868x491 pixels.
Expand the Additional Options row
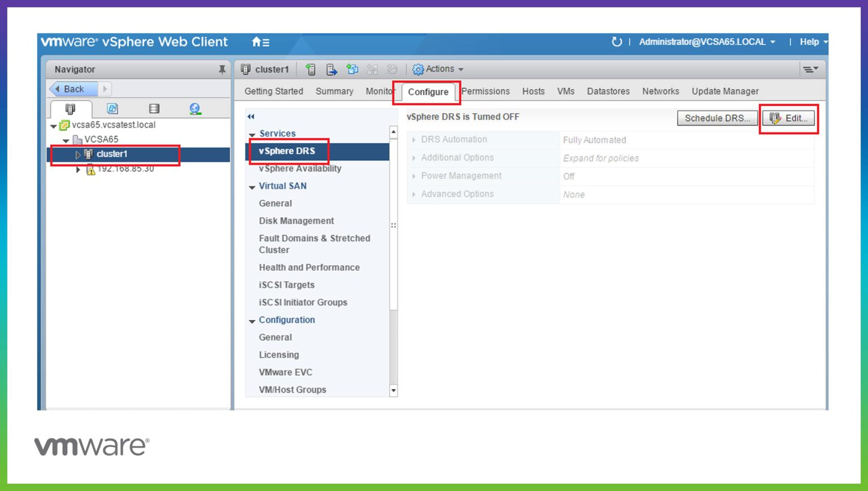click(x=414, y=158)
